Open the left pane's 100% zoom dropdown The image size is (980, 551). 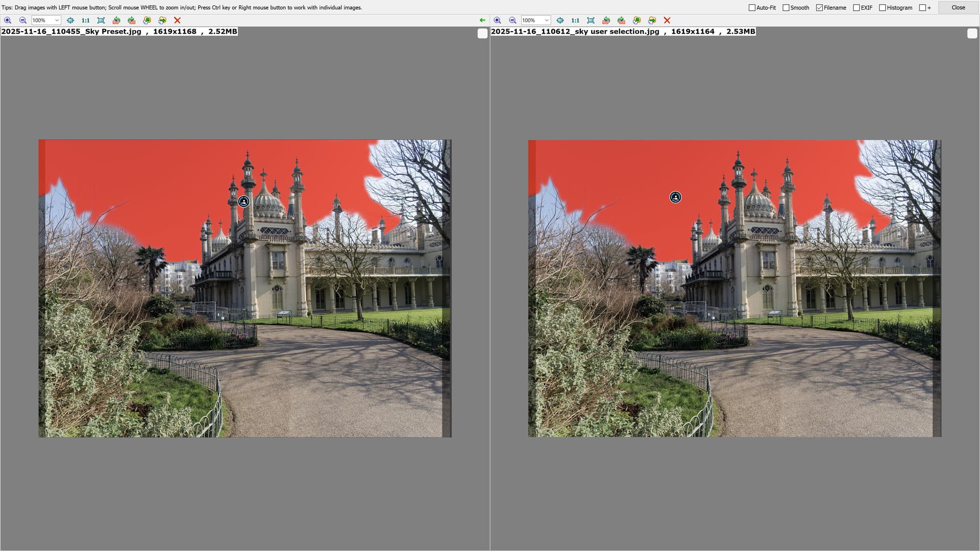pos(57,20)
